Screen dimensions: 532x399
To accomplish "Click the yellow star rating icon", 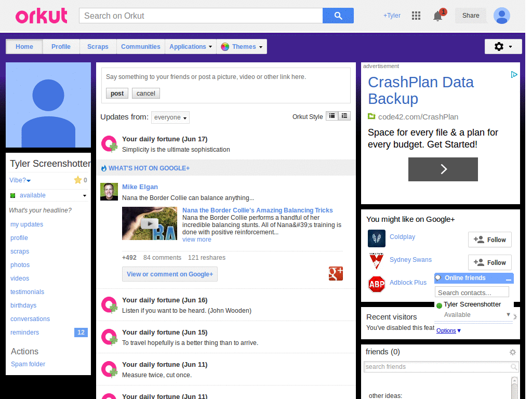I will tap(78, 180).
